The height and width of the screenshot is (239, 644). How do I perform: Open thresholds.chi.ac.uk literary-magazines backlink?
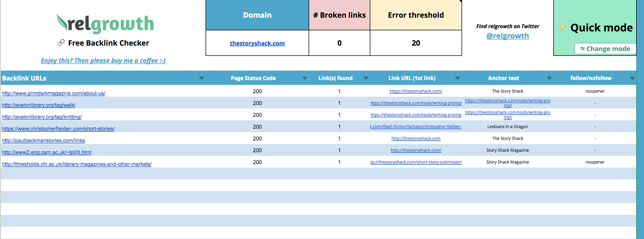(77, 164)
